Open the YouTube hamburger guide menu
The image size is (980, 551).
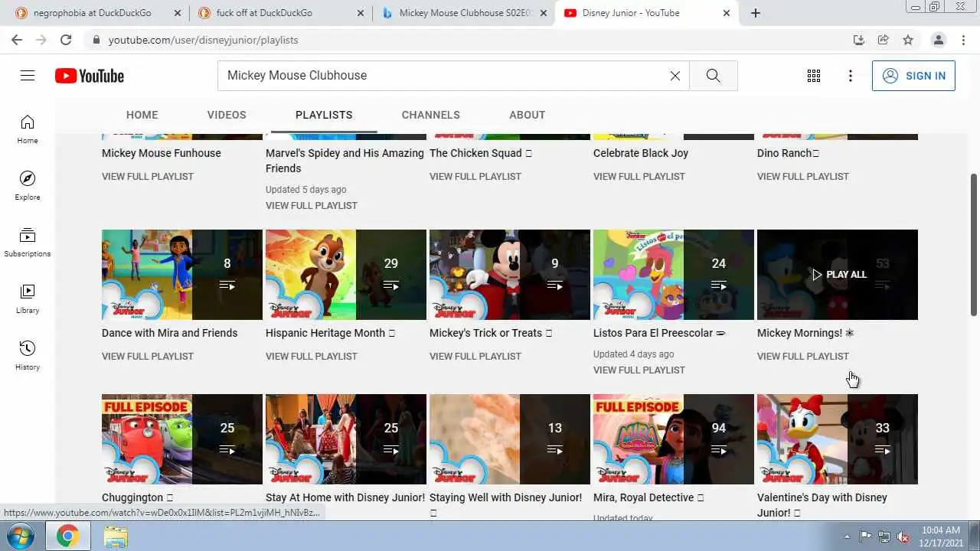click(28, 75)
